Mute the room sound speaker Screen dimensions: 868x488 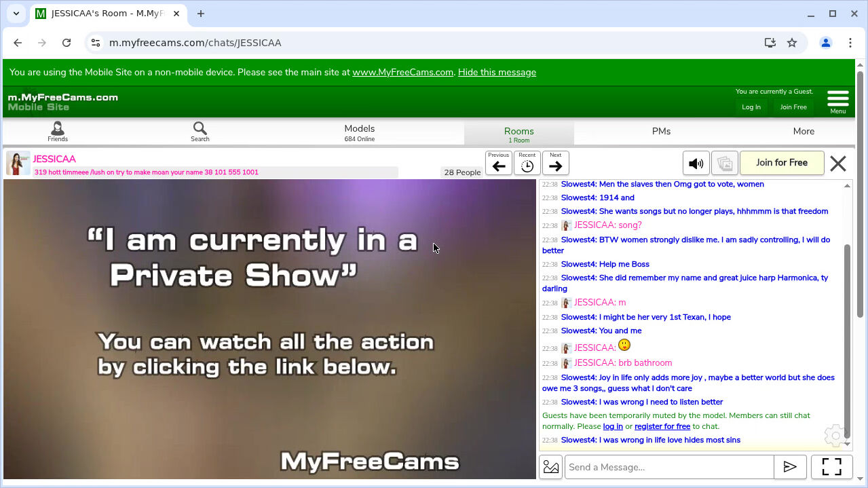coord(696,164)
